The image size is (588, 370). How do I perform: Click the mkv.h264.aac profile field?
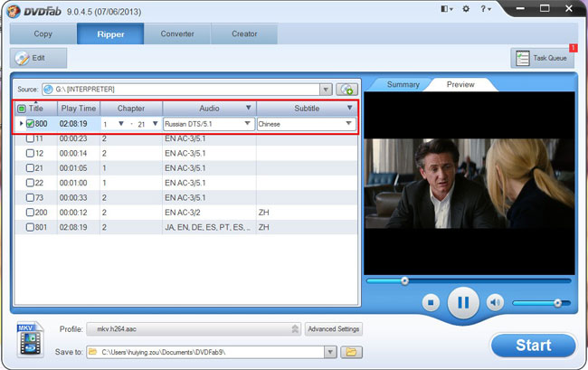194,329
